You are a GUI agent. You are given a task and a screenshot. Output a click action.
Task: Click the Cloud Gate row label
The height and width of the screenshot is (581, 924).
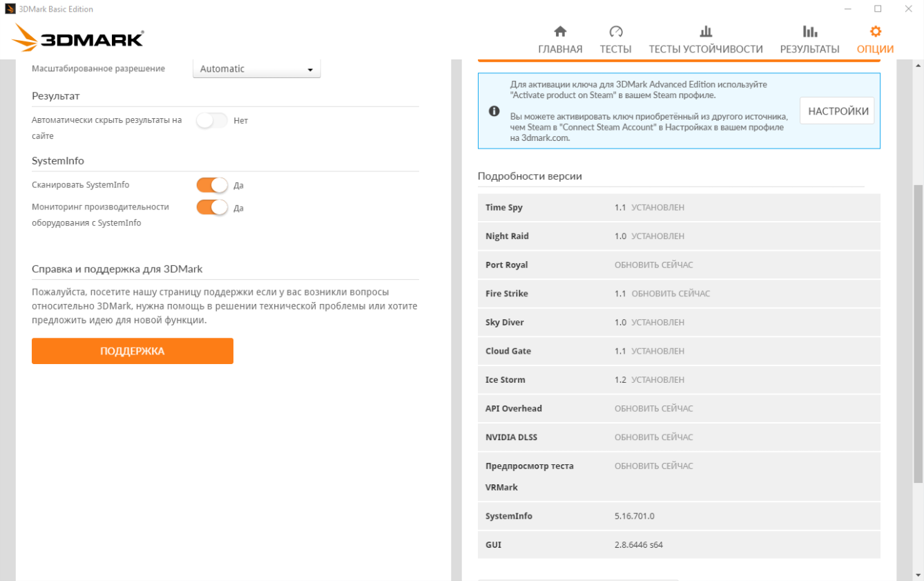click(508, 352)
